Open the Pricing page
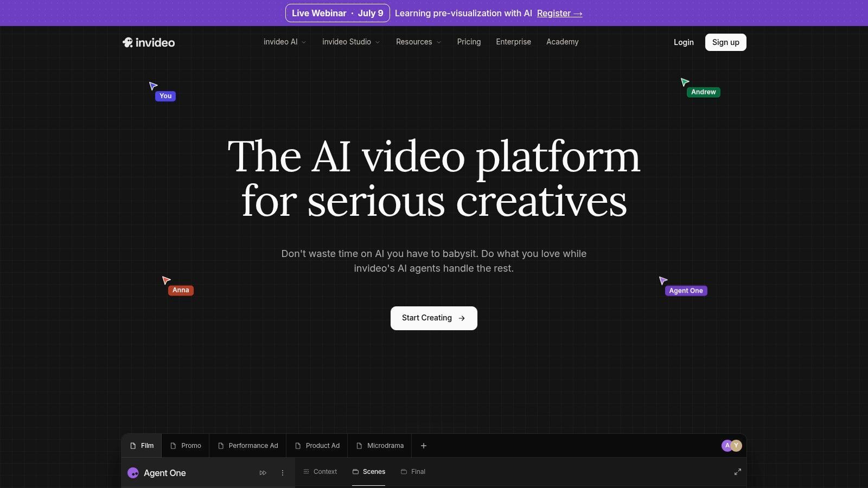 [469, 42]
